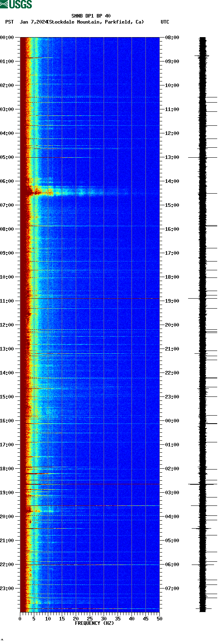
Task: Click the 10:00 PST time label
Action: (7, 277)
